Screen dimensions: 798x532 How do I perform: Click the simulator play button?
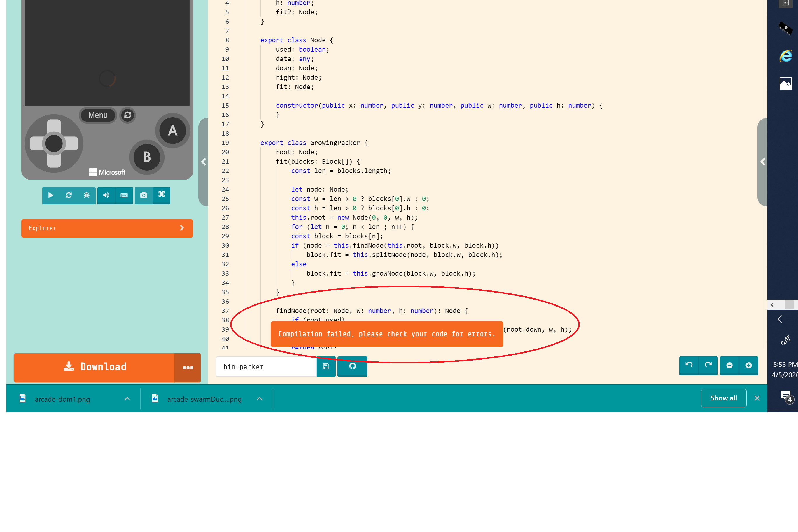pos(51,195)
